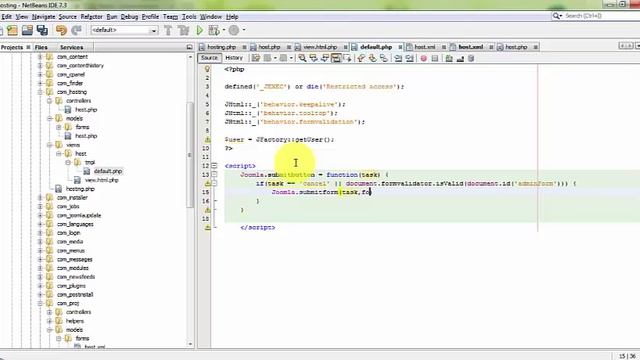
Task: Click the Debug Project toolbar icon
Action: tap(213, 30)
